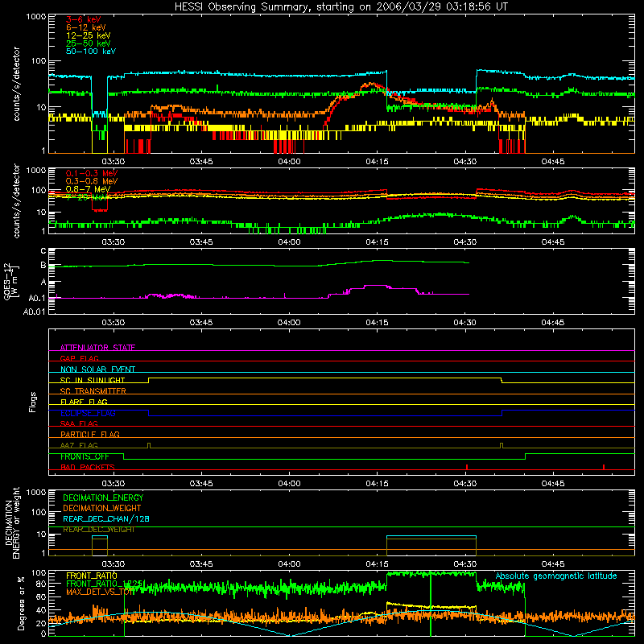Click the FLARE_FLAG label
Viewport: 644px width, 644px height.
point(84,402)
